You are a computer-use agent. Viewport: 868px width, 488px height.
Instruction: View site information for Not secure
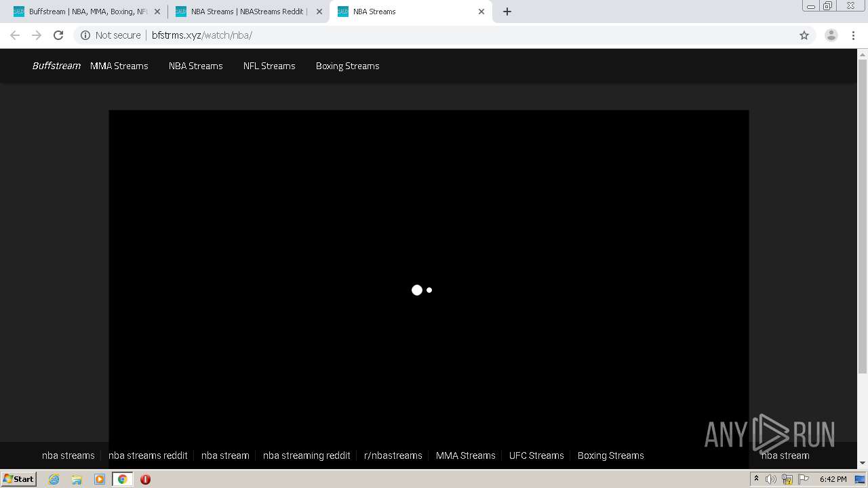coord(111,35)
